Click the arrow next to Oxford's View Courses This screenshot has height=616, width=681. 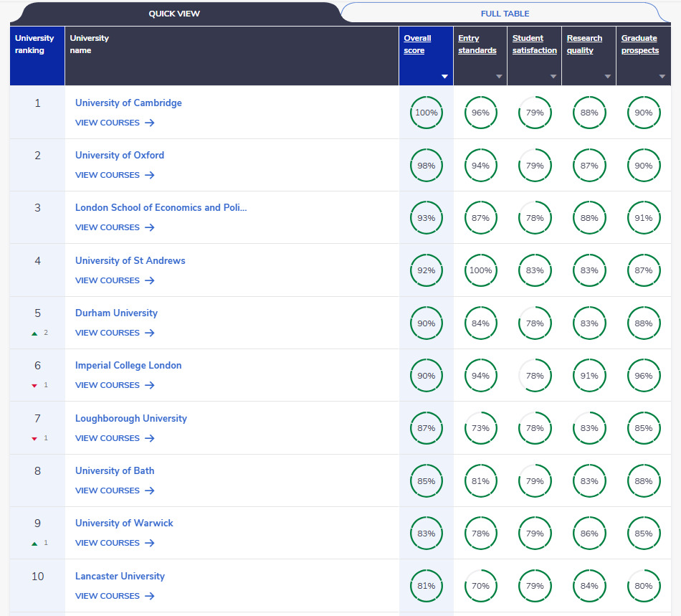[149, 175]
